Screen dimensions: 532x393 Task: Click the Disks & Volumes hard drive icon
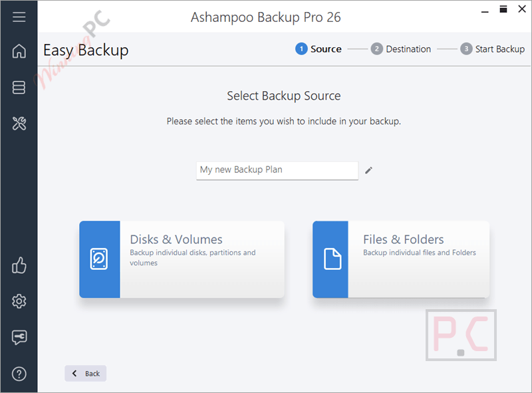coord(99,259)
